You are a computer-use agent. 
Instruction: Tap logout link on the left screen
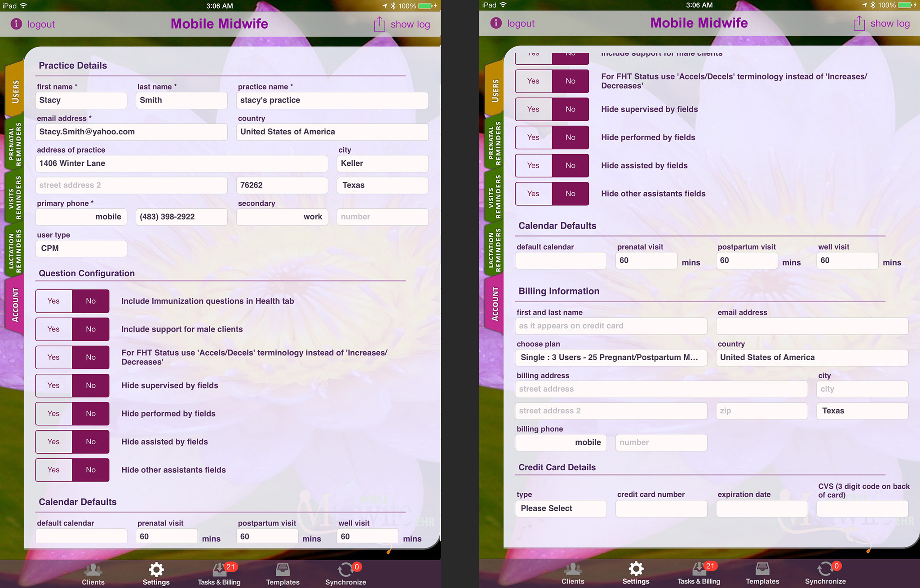click(41, 24)
